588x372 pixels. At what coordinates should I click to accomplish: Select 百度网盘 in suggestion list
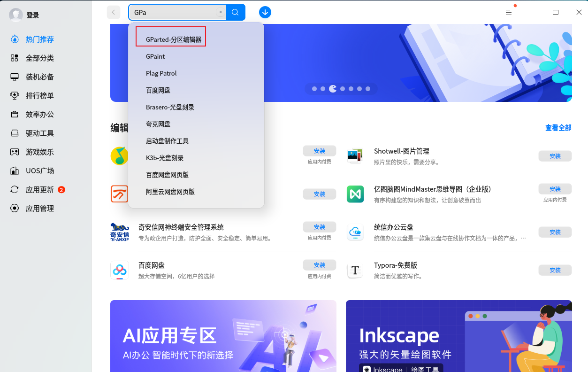click(x=158, y=90)
